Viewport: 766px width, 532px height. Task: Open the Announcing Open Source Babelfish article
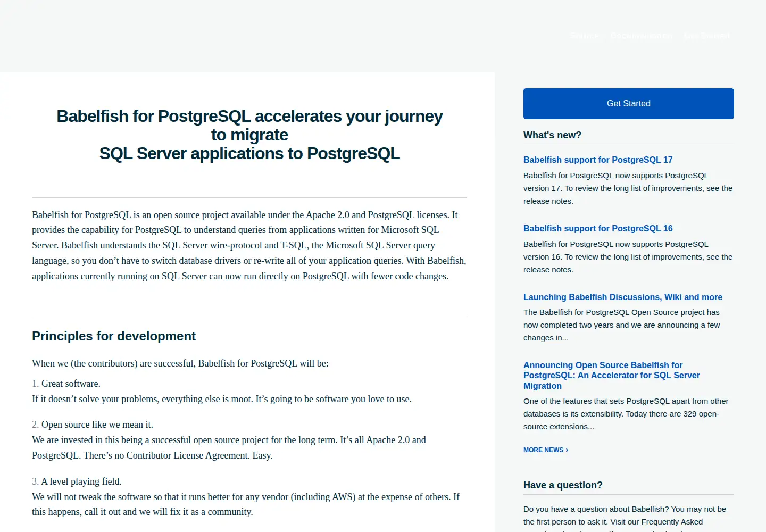(612, 375)
